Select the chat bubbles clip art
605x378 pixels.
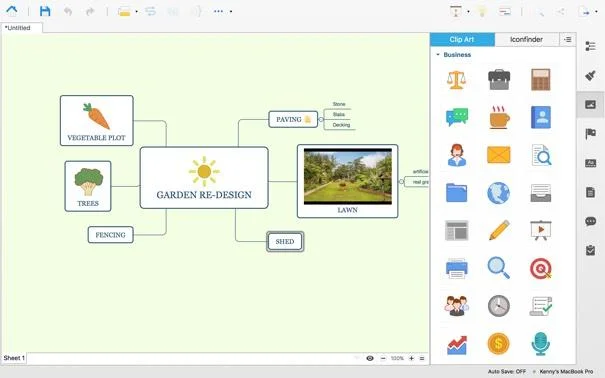click(457, 117)
